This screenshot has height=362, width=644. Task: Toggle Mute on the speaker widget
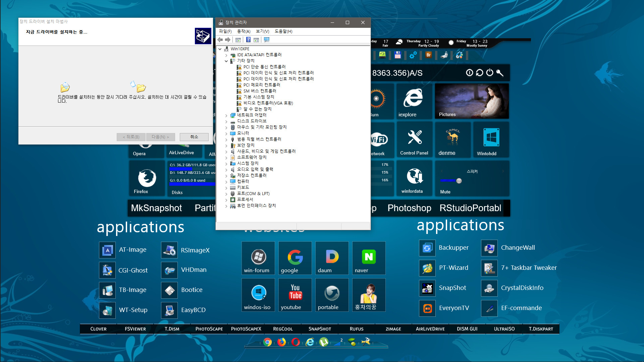click(445, 192)
